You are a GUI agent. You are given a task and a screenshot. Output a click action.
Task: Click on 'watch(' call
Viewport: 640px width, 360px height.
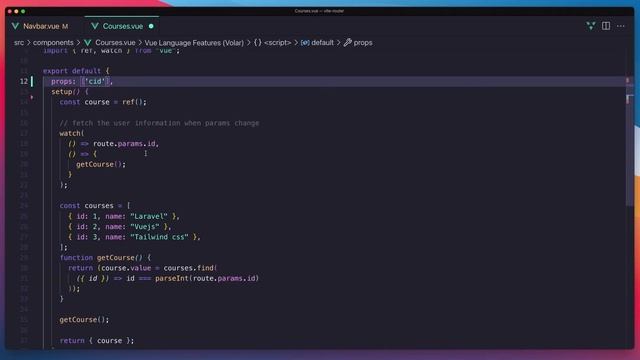[x=72, y=133]
